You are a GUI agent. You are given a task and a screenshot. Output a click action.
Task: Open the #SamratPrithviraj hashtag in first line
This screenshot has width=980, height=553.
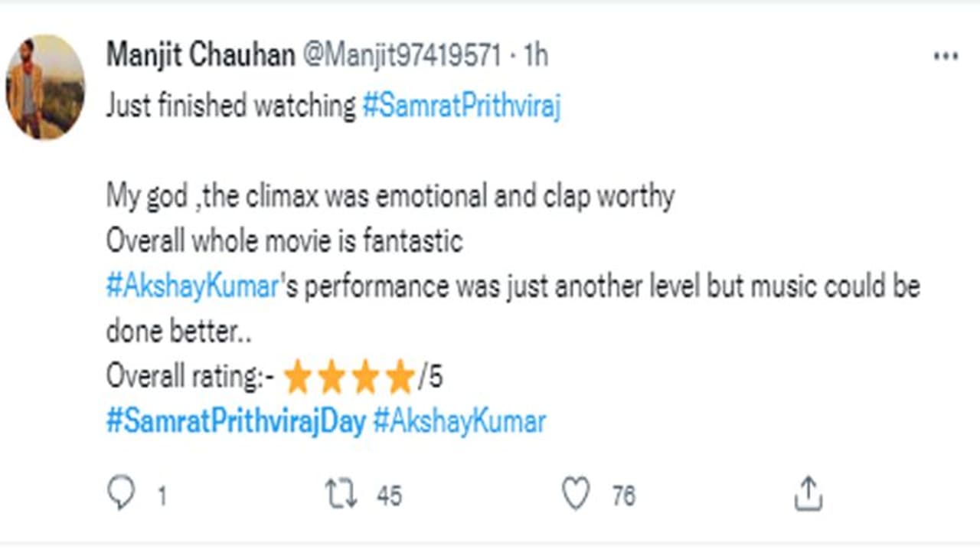(461, 107)
